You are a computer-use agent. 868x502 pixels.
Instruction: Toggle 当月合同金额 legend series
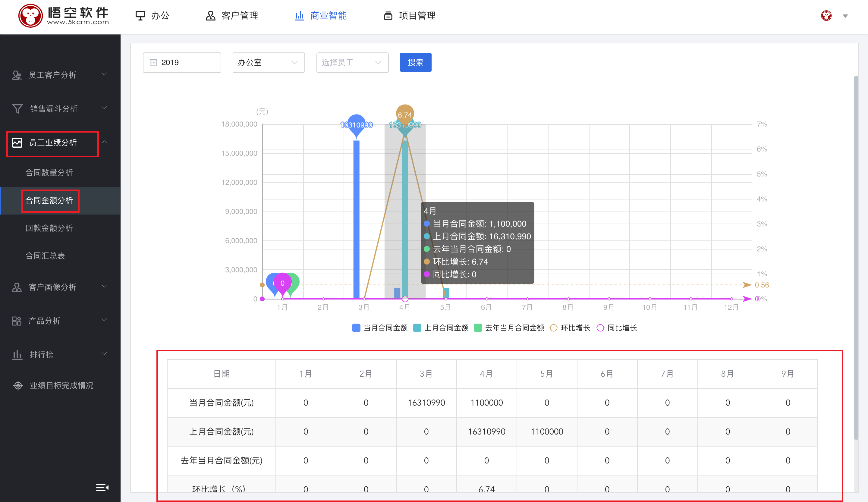point(380,328)
